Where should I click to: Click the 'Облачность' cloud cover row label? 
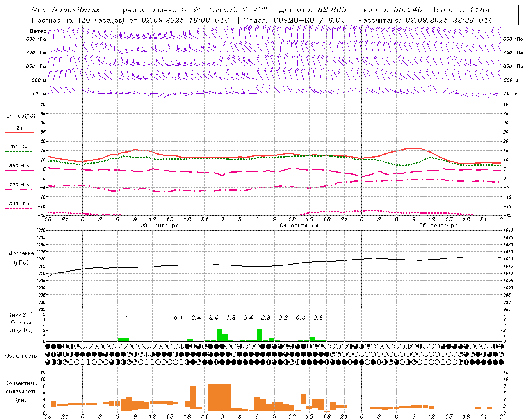tap(21, 356)
